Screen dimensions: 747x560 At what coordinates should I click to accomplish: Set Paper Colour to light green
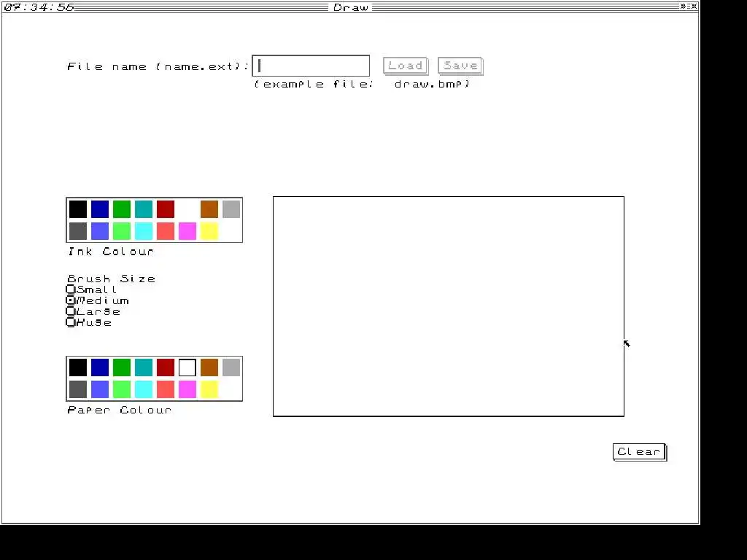(x=122, y=389)
